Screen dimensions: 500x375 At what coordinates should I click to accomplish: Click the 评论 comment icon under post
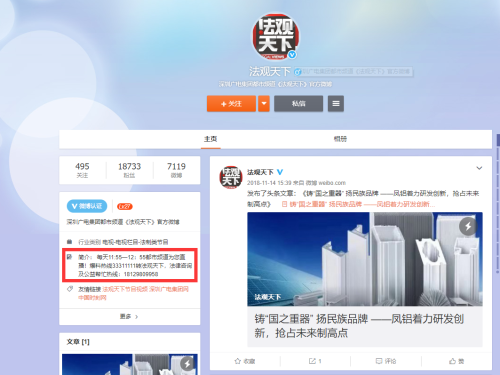pyautogui.click(x=386, y=361)
